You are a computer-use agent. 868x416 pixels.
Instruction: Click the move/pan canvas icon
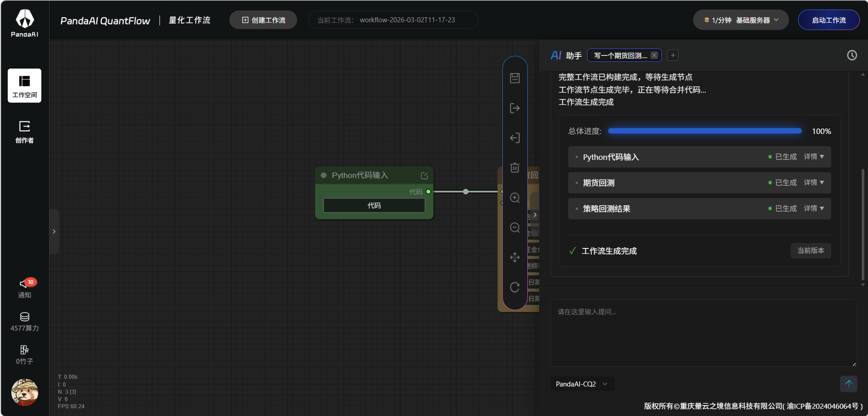pos(515,258)
